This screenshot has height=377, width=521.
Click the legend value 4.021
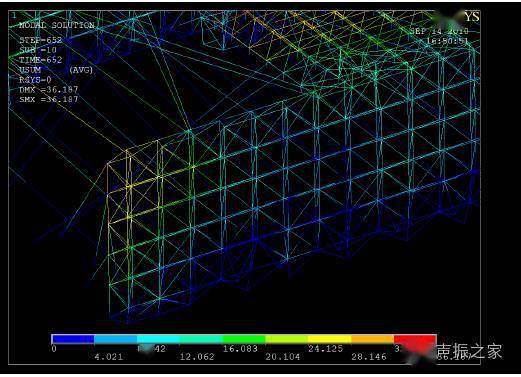click(x=109, y=357)
